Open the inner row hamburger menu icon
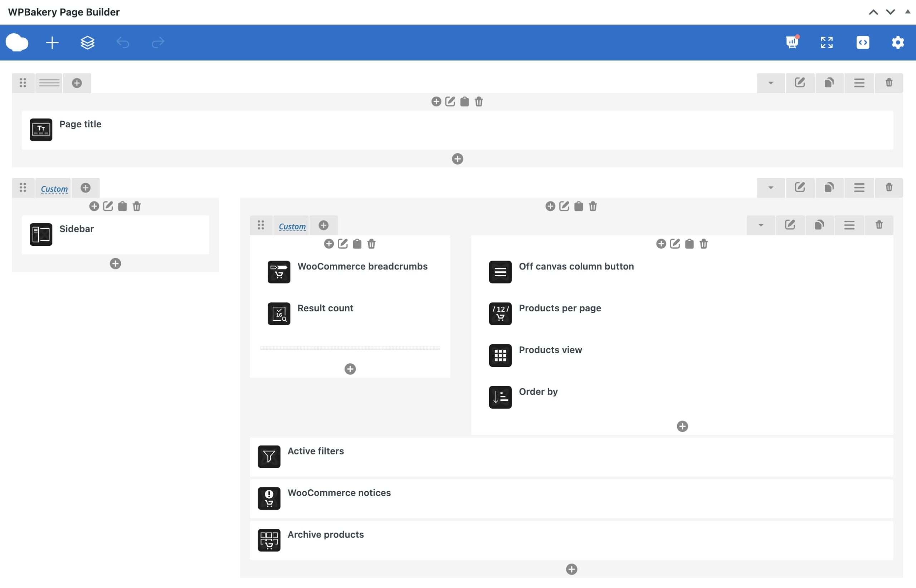 tap(849, 225)
